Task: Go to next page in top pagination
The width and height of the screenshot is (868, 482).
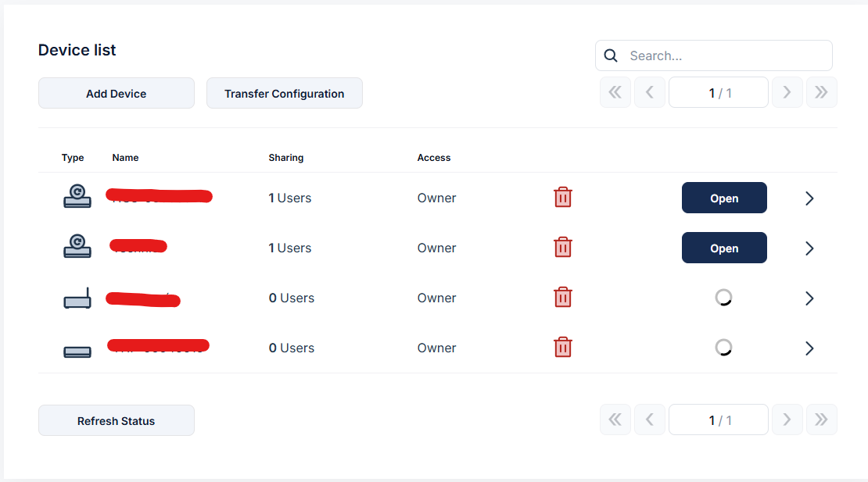Action: click(787, 92)
